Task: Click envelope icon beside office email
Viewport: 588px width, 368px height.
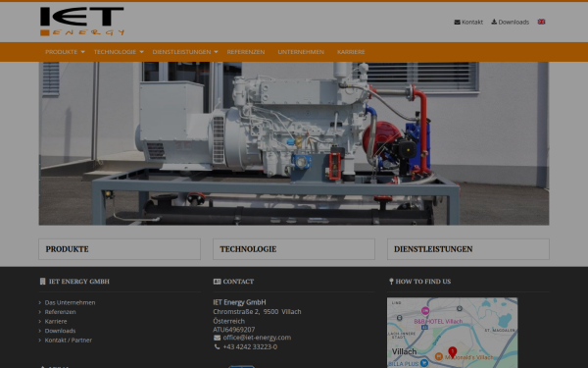Action: click(x=217, y=338)
